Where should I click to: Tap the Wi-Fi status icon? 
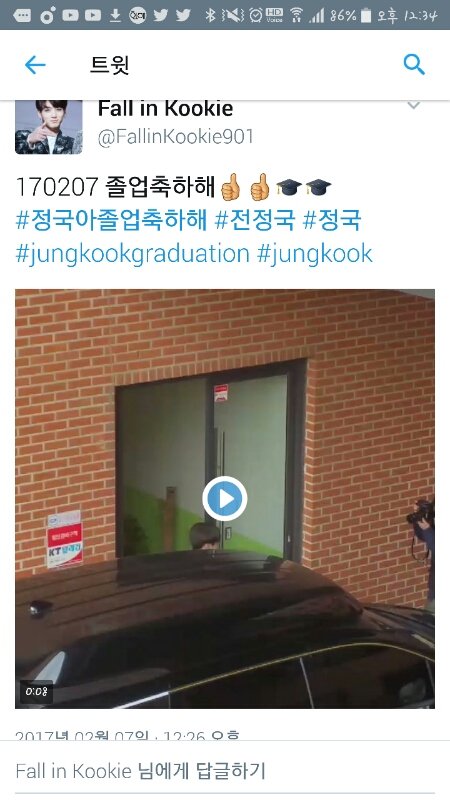point(296,15)
